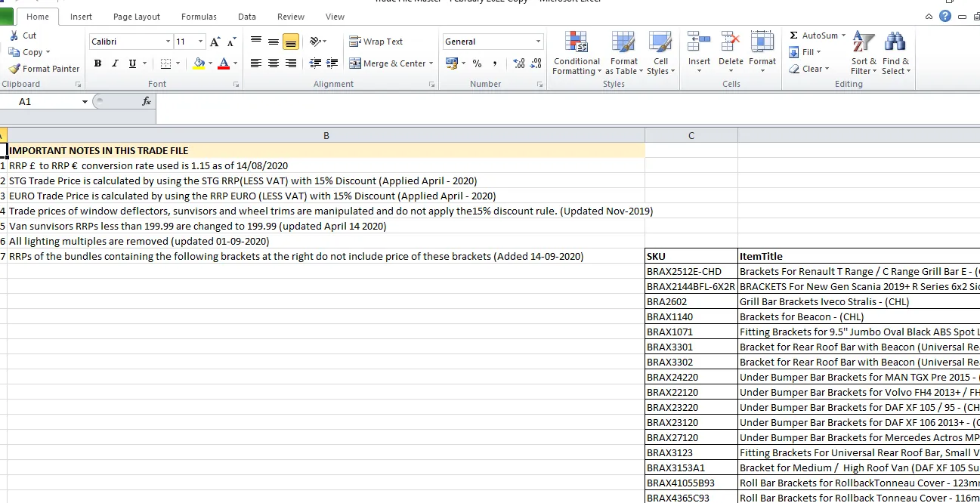Select column B header
980x503 pixels.
coord(326,135)
